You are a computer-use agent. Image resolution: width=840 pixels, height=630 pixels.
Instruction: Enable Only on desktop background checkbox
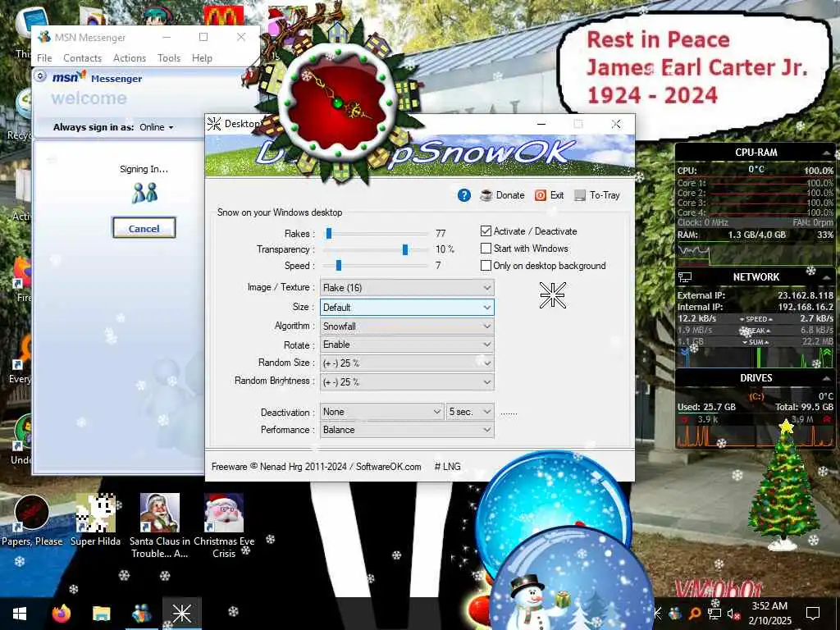click(486, 265)
